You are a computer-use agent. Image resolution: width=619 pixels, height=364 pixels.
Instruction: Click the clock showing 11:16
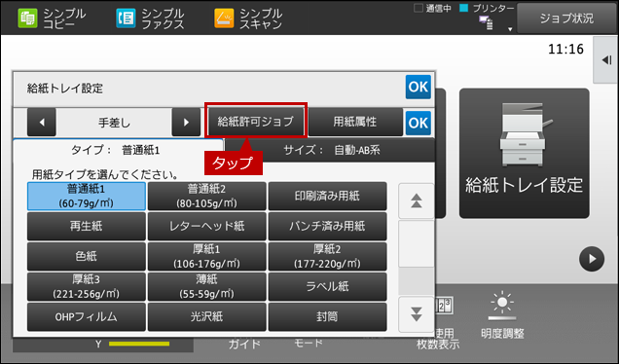point(565,50)
